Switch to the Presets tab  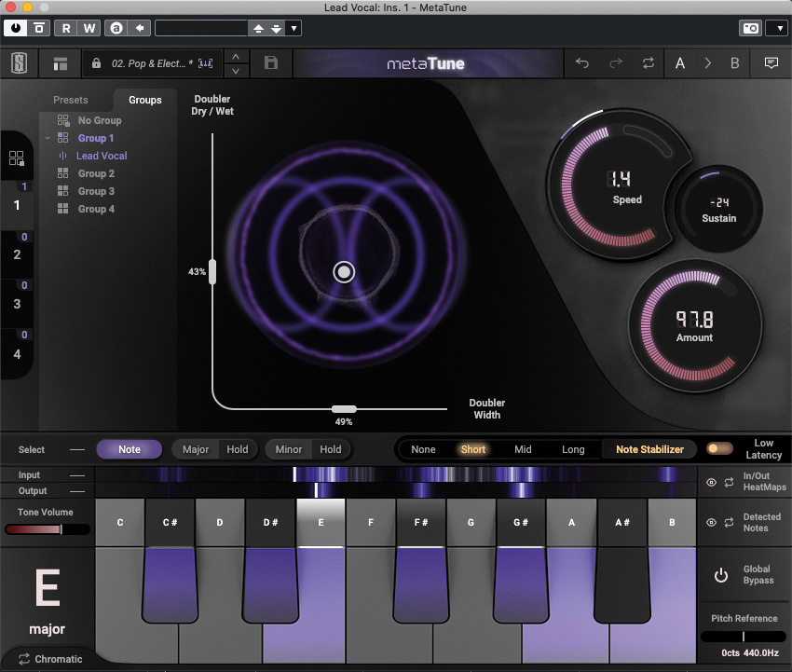click(x=71, y=100)
